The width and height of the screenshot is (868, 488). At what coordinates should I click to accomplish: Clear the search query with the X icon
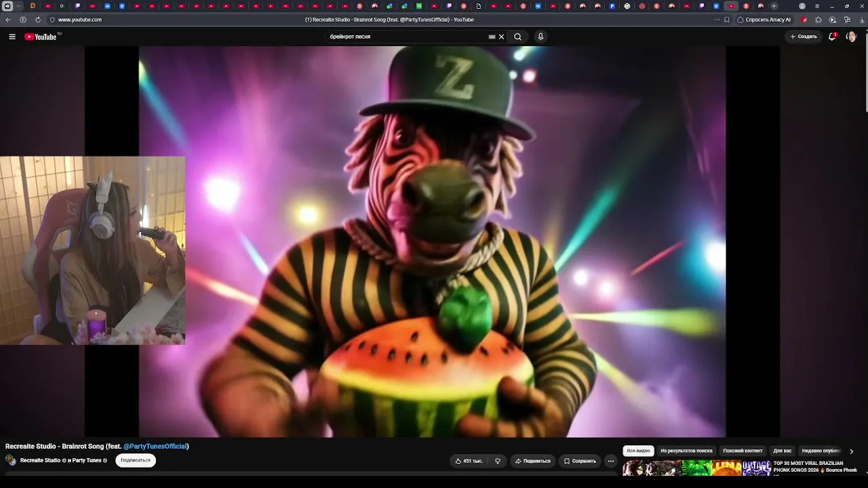pos(502,37)
